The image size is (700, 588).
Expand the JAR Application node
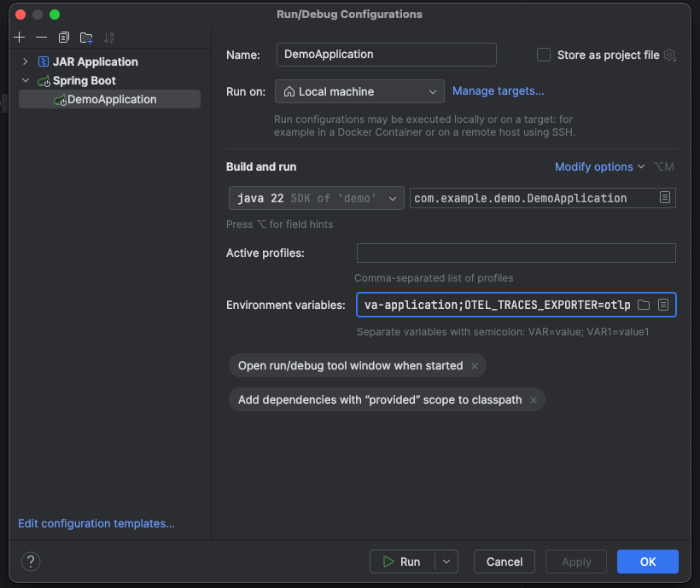click(x=24, y=61)
